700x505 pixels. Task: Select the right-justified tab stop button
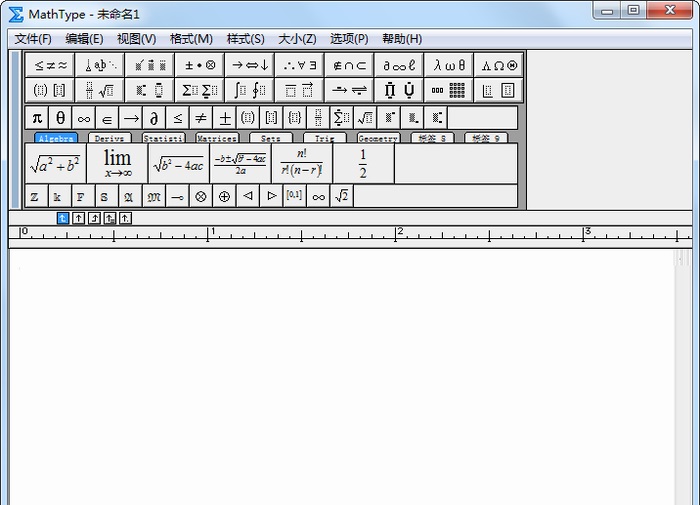94,218
